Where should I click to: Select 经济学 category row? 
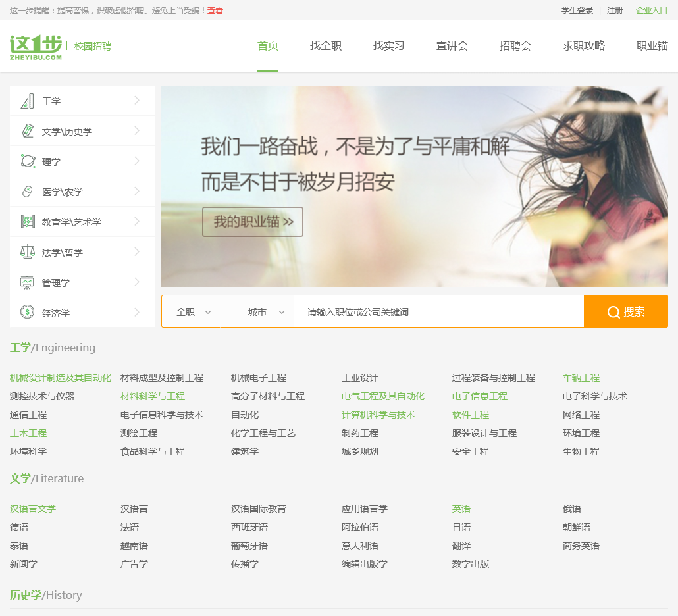[82, 312]
